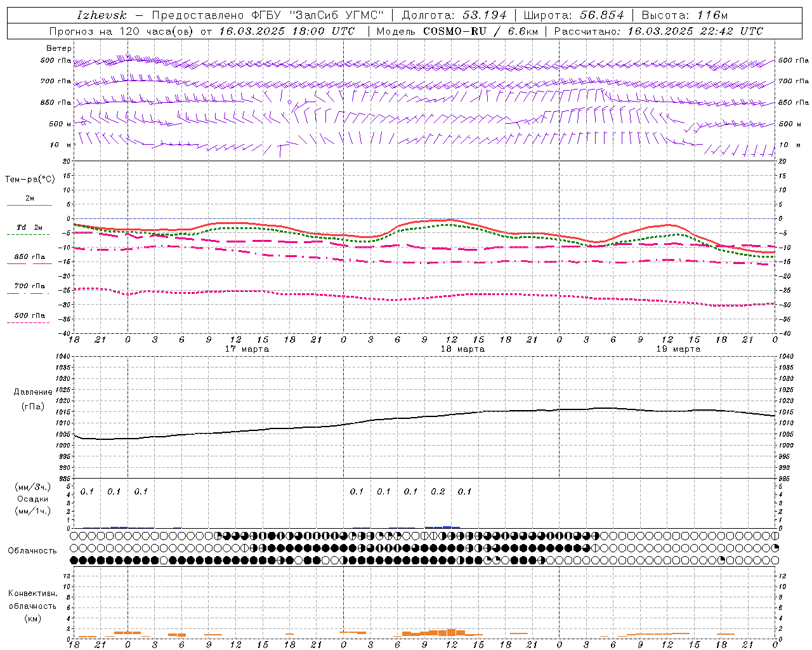Click left 10 м wind level label
The image size is (812, 650).
(61, 145)
